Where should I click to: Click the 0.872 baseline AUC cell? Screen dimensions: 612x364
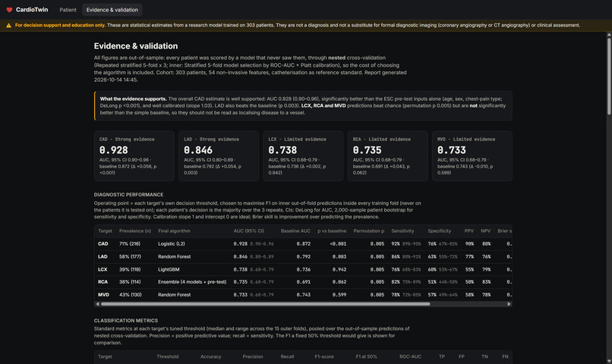pos(303,244)
